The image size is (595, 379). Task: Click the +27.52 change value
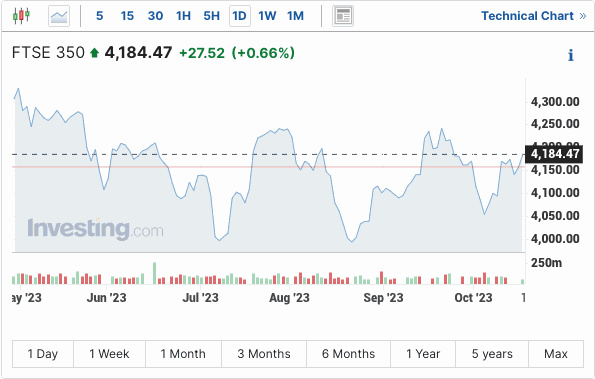click(x=202, y=53)
